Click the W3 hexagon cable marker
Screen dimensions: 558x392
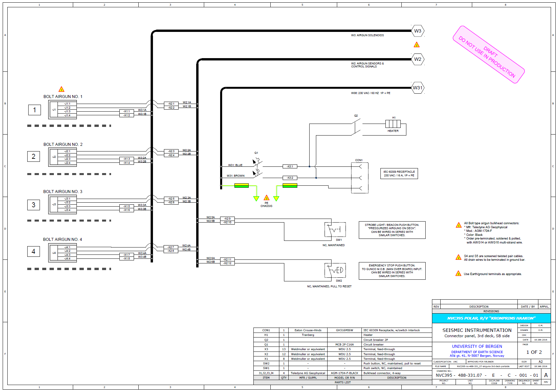(417, 31)
